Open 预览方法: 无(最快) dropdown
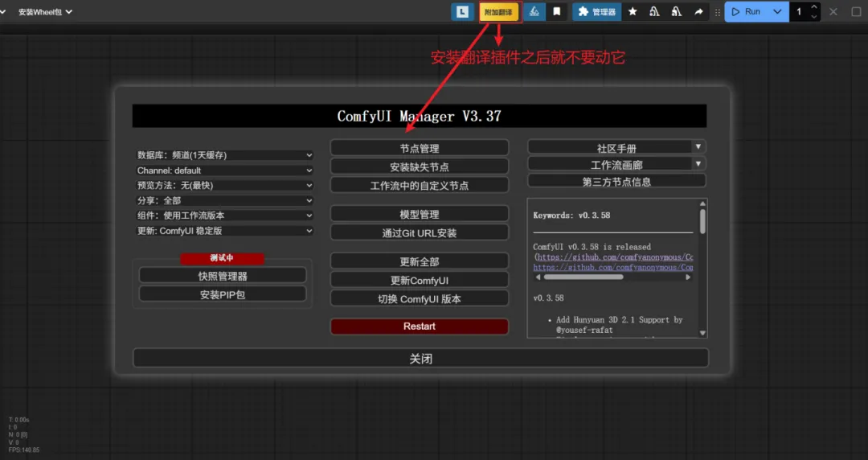Image resolution: width=868 pixels, height=460 pixels. [x=225, y=185]
